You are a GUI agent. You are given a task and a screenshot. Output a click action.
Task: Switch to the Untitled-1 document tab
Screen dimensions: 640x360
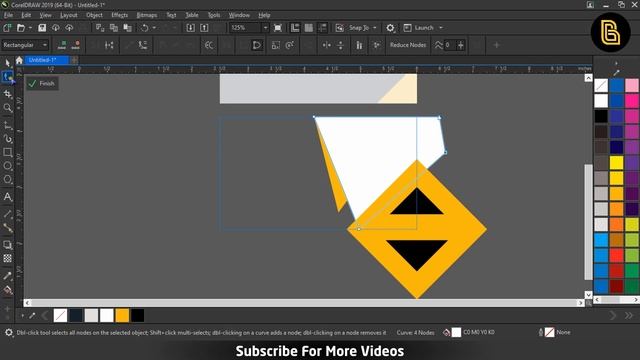click(46, 60)
